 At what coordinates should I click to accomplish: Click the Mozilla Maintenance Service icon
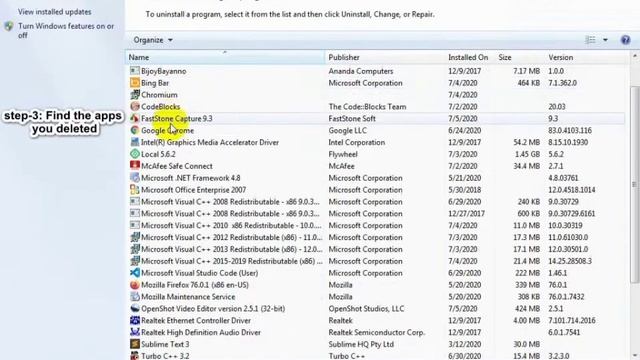click(x=135, y=296)
